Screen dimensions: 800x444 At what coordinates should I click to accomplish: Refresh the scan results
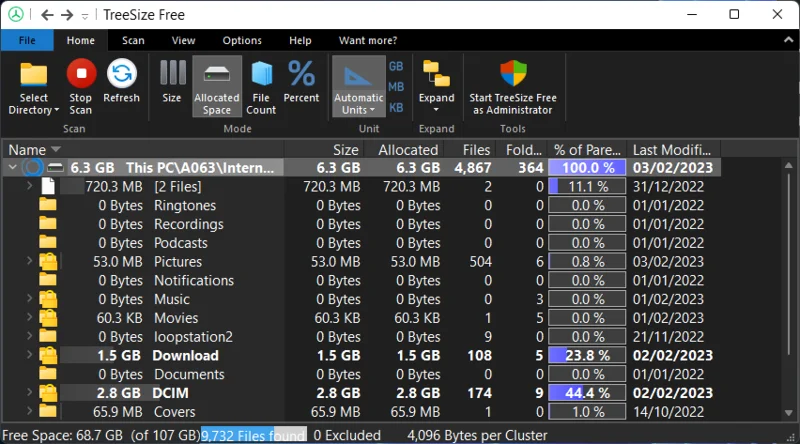click(121, 74)
